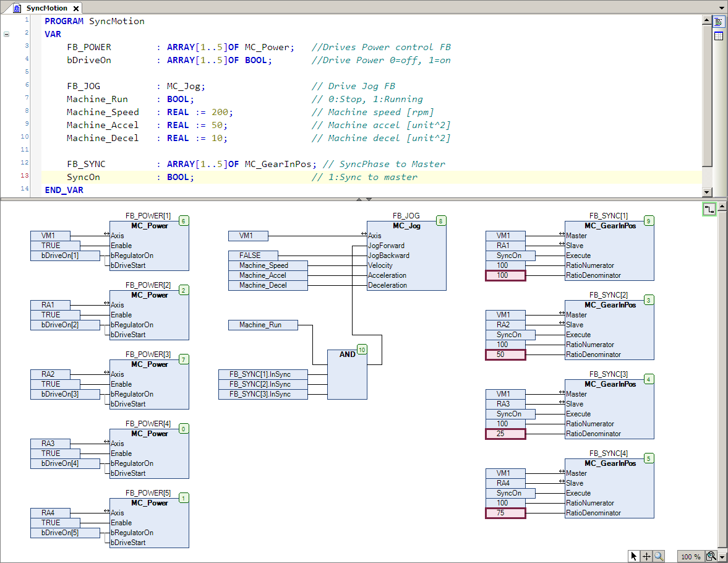Click execution order marker 9 on FB_SYNC[1]
Screen dimensions: 728x563
tap(649, 221)
